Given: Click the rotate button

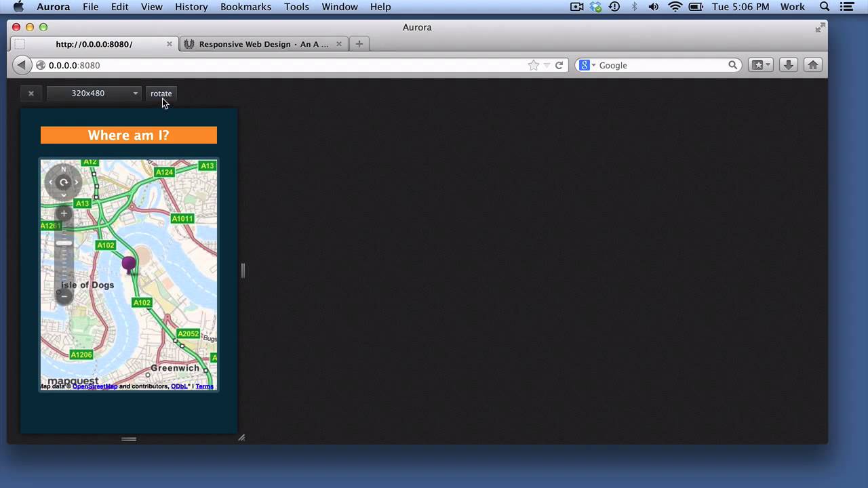Looking at the screenshot, I should point(161,94).
